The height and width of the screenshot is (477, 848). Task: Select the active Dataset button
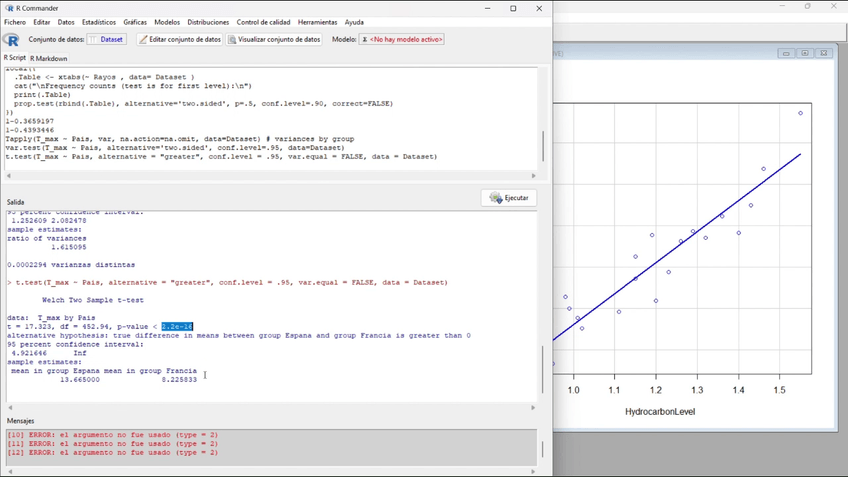click(x=106, y=40)
